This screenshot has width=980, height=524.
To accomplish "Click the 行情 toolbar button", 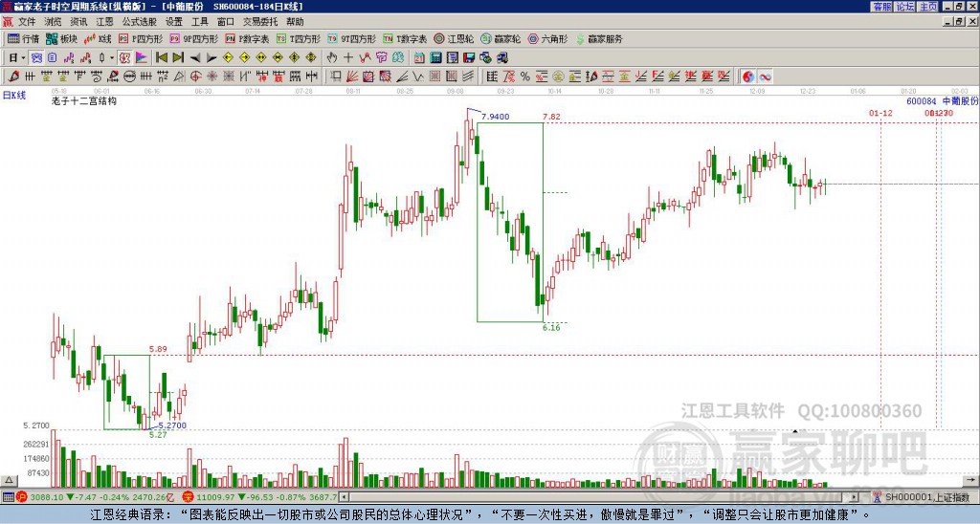I will [24, 38].
